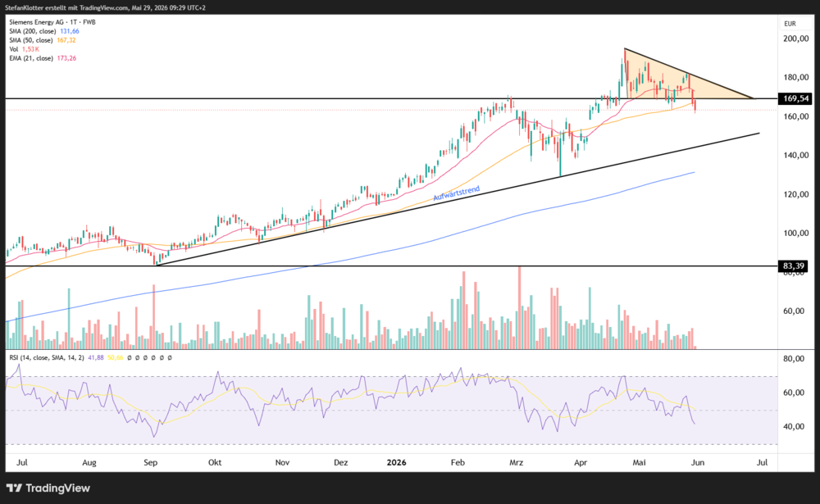Click the 2026 year label on time axis
This screenshot has width=820, height=504.
coord(396,463)
